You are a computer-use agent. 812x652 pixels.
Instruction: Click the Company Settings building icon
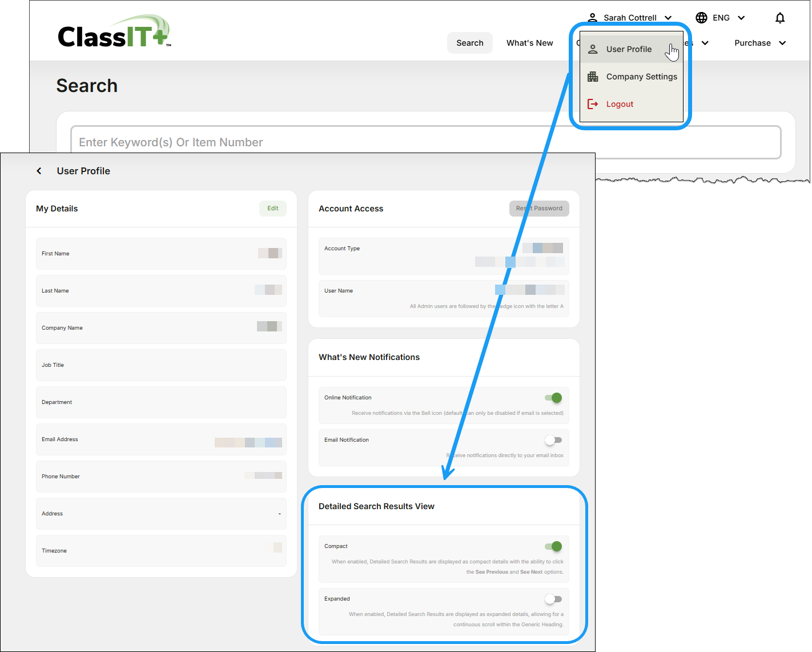pyautogui.click(x=593, y=77)
